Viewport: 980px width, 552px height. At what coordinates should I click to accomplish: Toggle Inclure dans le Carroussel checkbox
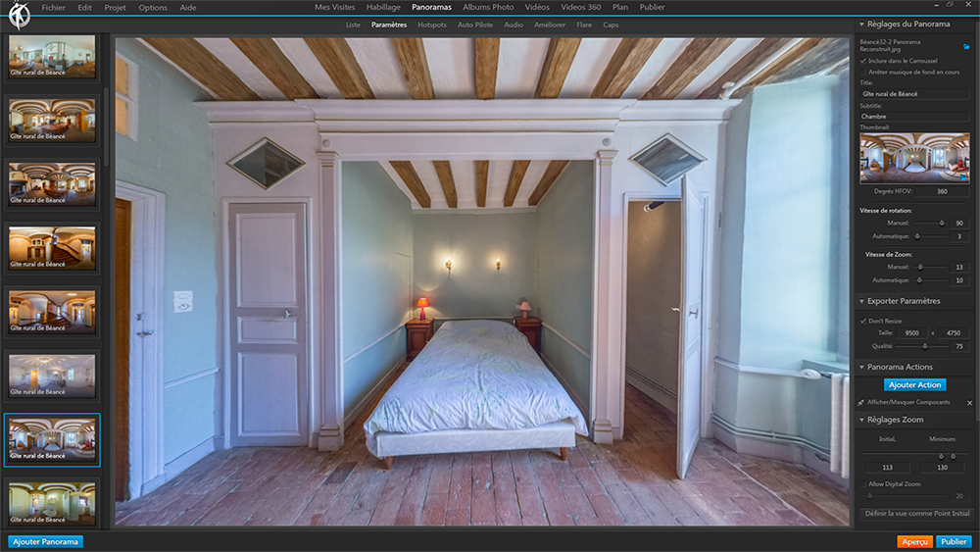coord(863,61)
